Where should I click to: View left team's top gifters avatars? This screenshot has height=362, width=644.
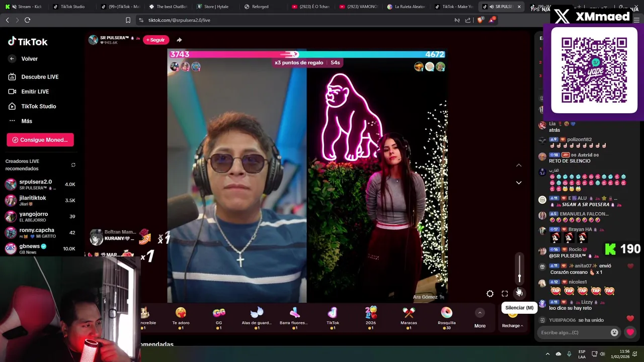185,66
